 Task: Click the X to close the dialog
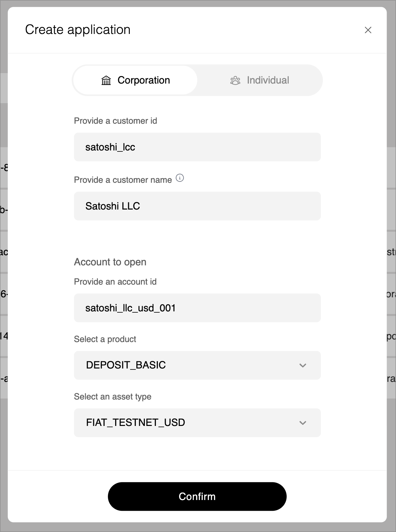[368, 30]
